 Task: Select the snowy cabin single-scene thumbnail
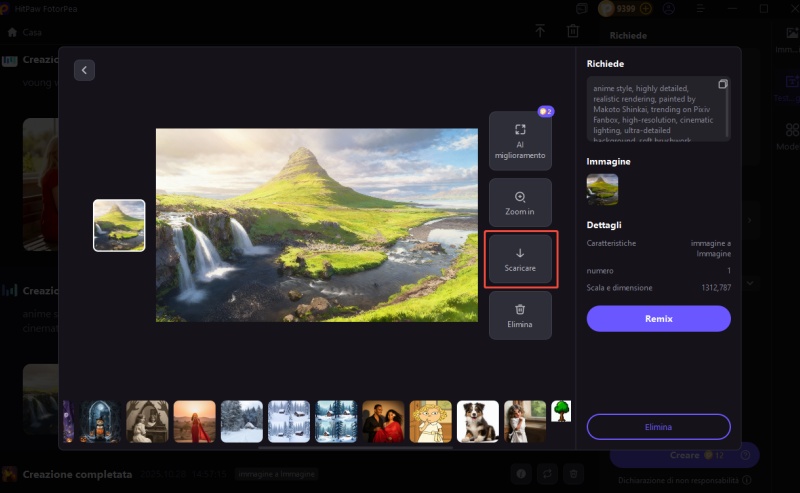242,422
